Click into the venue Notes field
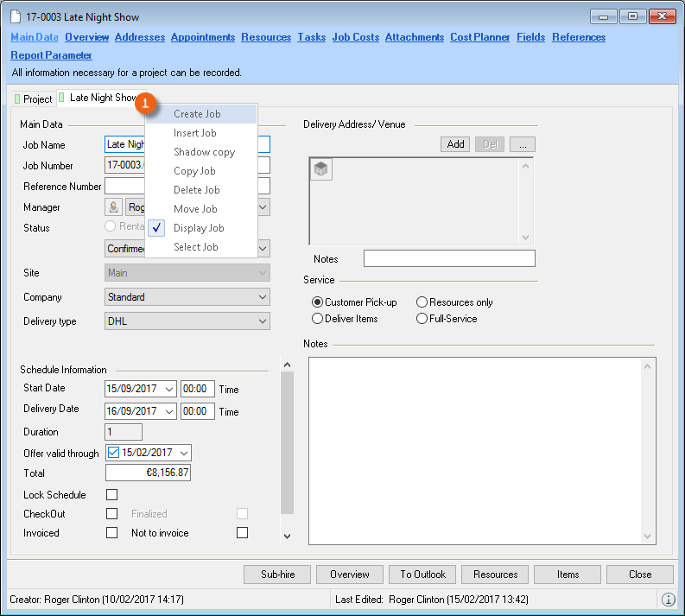685x616 pixels. [x=449, y=258]
